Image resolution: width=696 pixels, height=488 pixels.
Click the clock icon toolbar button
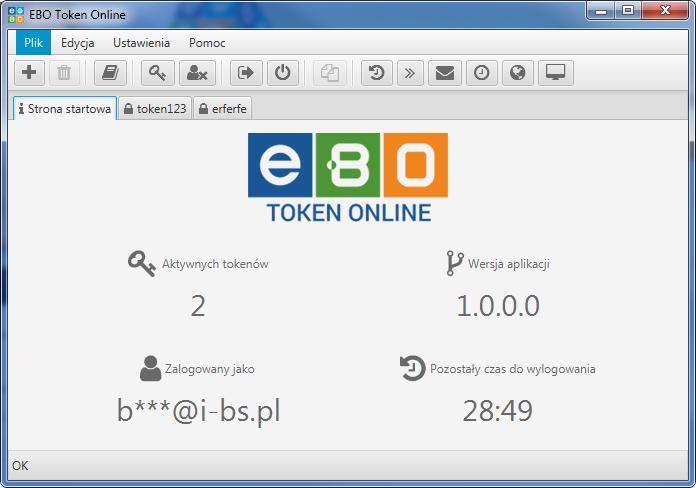click(x=482, y=72)
